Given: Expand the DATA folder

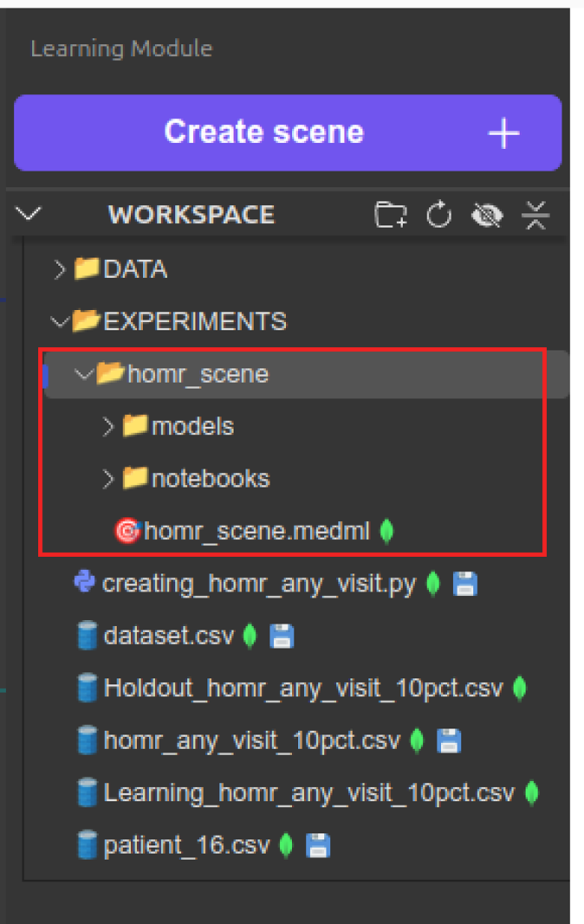Looking at the screenshot, I should (60, 269).
